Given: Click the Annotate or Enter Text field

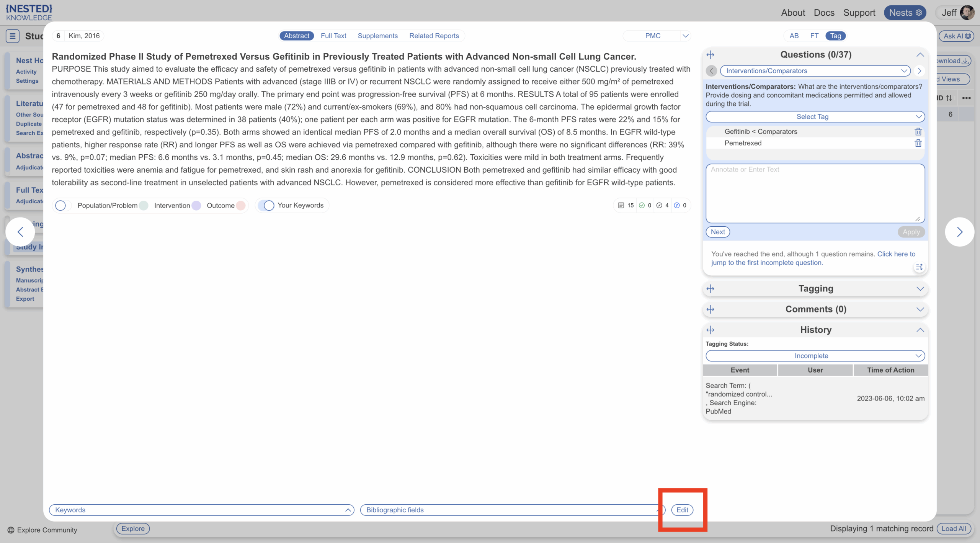Looking at the screenshot, I should [815, 193].
